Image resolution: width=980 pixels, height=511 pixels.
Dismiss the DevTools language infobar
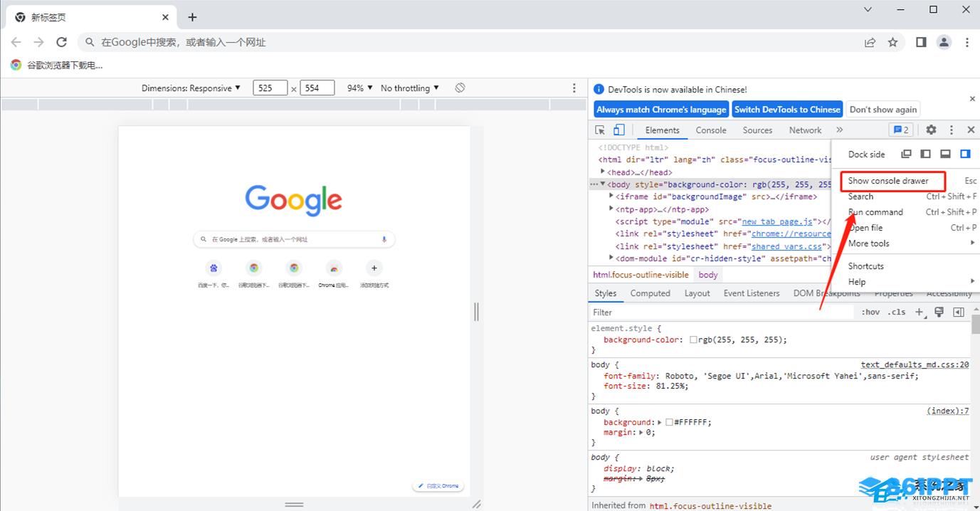tap(972, 98)
